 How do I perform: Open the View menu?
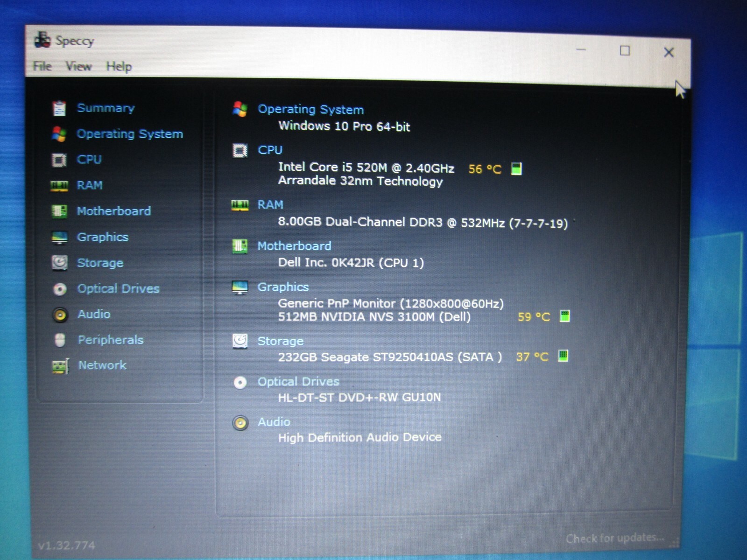pyautogui.click(x=78, y=67)
